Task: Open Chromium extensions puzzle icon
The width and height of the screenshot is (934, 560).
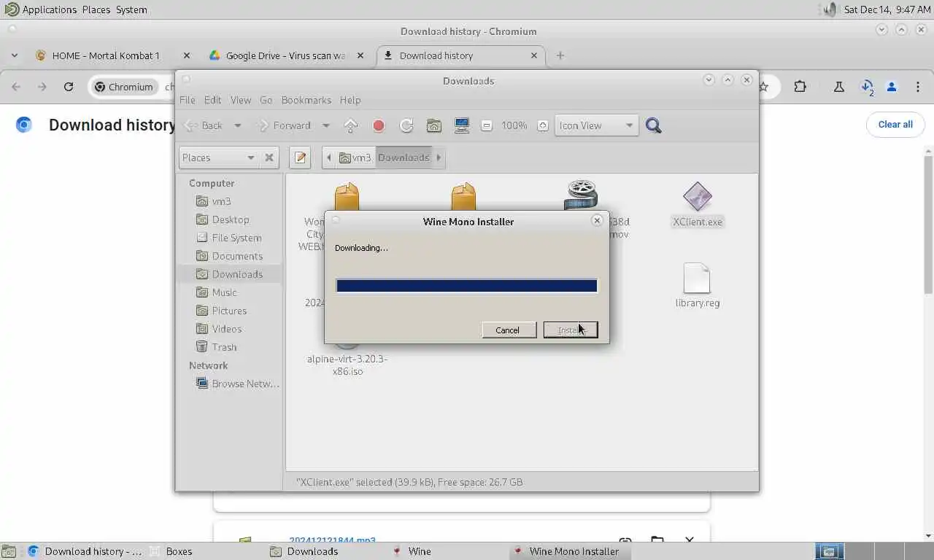Action: 800,87
